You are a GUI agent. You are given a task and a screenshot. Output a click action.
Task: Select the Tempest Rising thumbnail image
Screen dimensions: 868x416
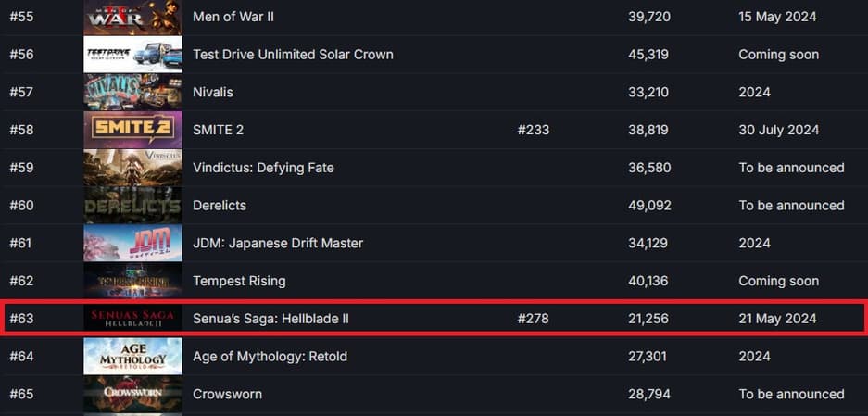click(x=132, y=281)
